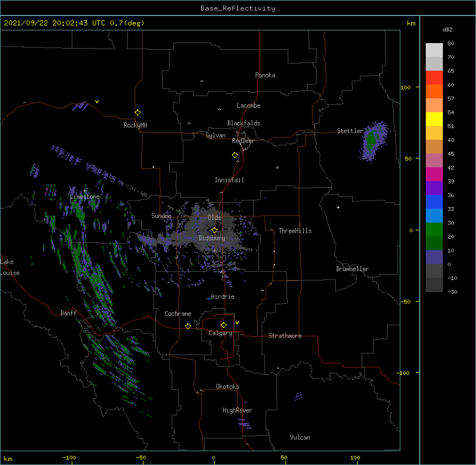Screen dimensions: 476x465
Task: Click the Louise map label
Action: (10, 273)
